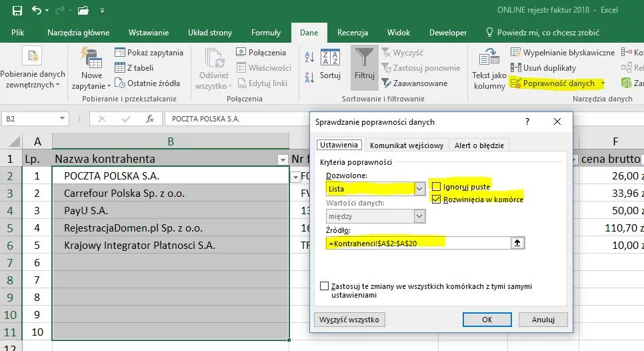
Task: Click Tekst jako kolumny icon
Action: [489, 57]
